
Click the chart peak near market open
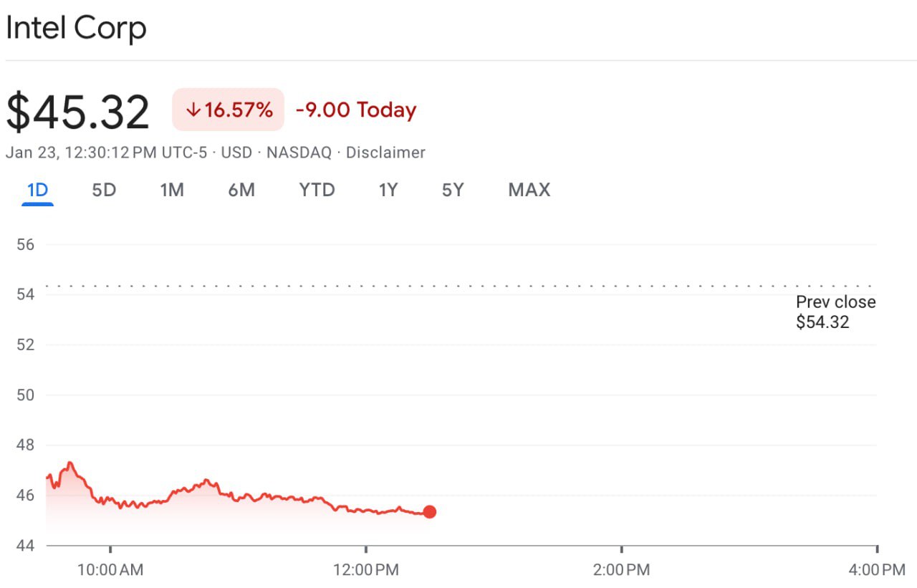(x=69, y=463)
